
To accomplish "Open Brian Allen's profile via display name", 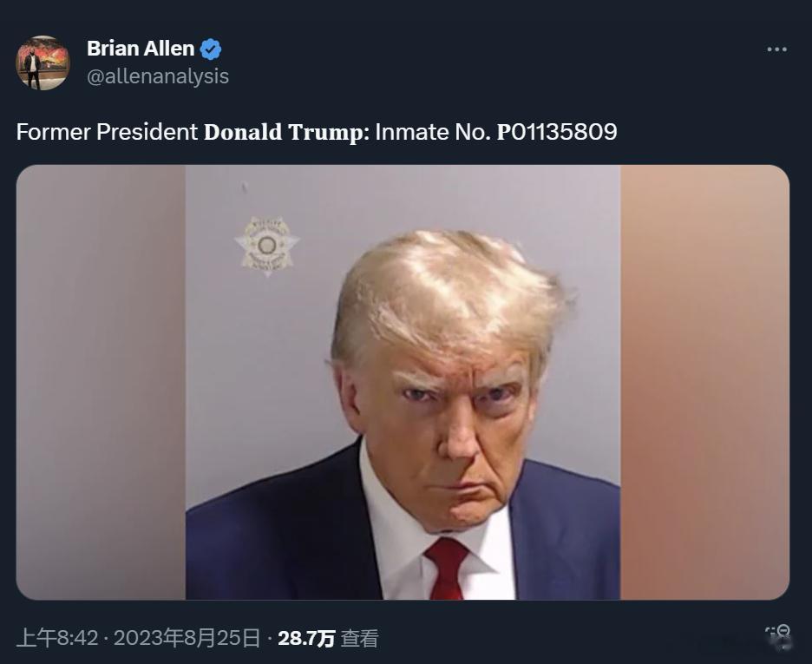I will [141, 49].
